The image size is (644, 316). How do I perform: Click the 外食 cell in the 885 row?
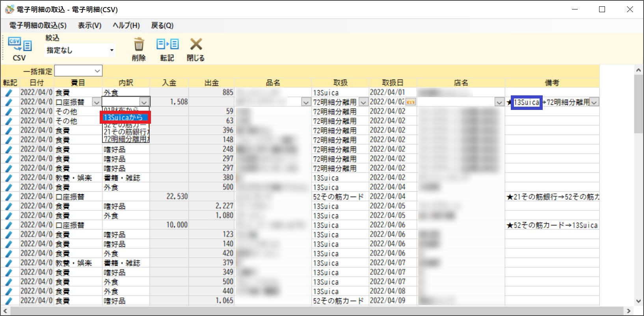point(126,93)
